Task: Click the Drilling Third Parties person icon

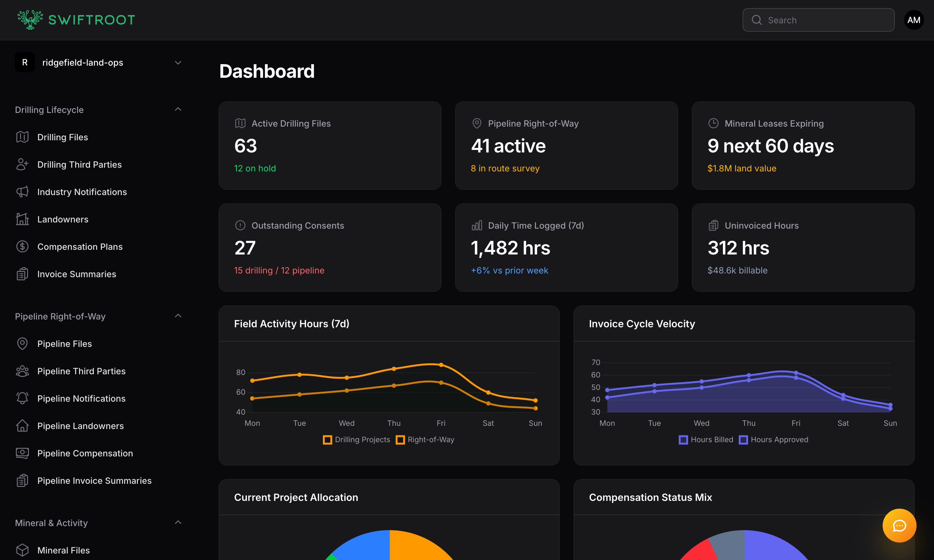Action: coord(22,165)
